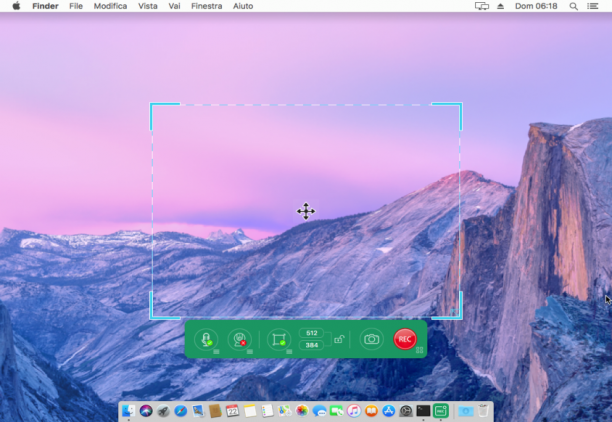The image size is (612, 422).
Task: Open Maps from the Dock
Action: tap(285, 411)
